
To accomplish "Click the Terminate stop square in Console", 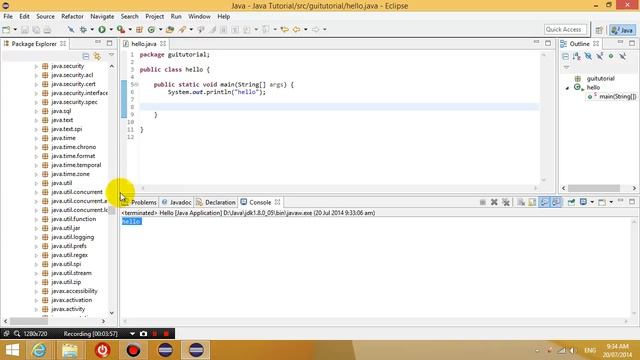I will tap(482, 202).
